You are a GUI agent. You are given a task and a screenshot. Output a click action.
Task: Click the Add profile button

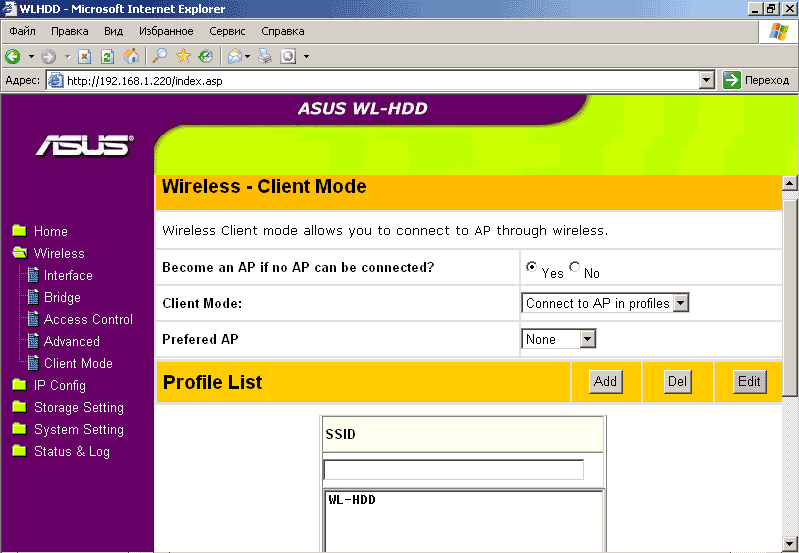(605, 381)
